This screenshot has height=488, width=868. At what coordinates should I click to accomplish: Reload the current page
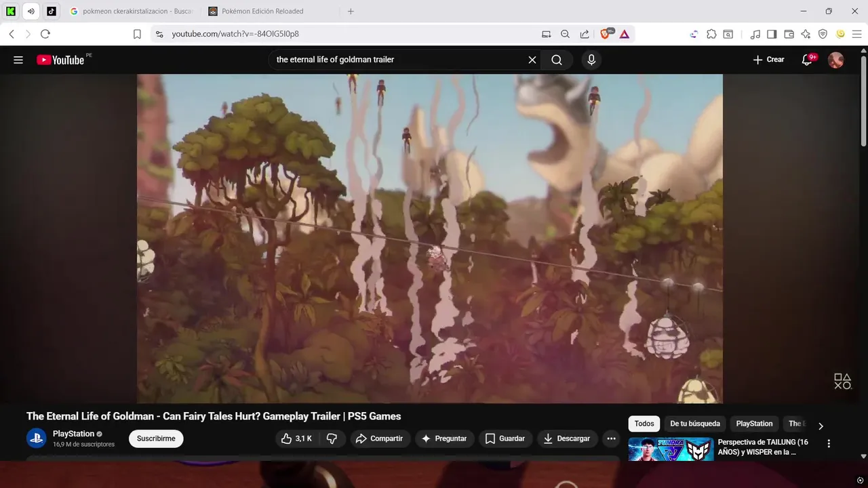45,34
